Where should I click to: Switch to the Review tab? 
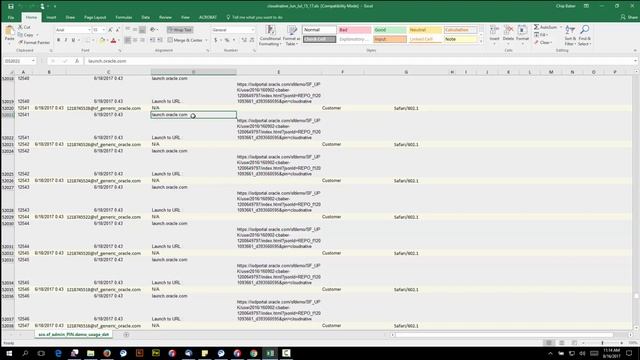pyautogui.click(x=165, y=18)
